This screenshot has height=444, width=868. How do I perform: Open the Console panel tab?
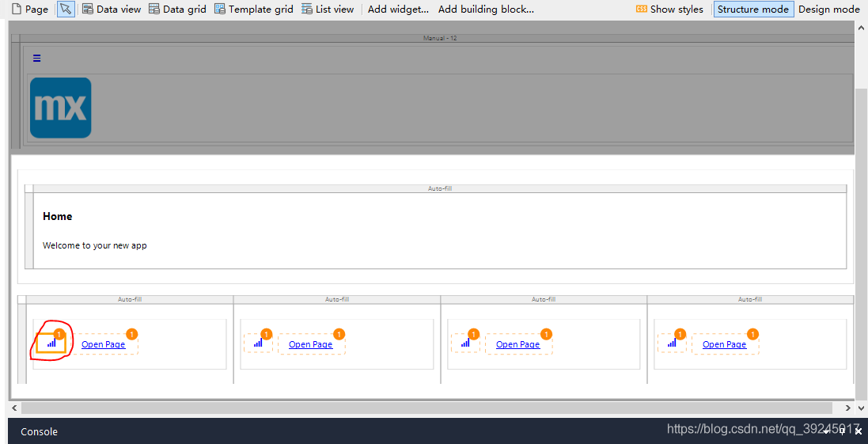pyautogui.click(x=39, y=431)
